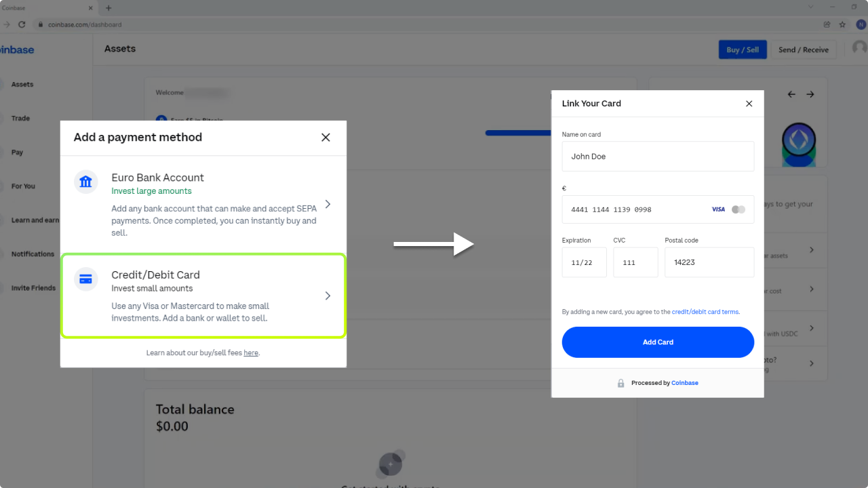Viewport: 868px width, 488px height.
Task: Click the Mastercard logo in card field
Action: coord(738,209)
